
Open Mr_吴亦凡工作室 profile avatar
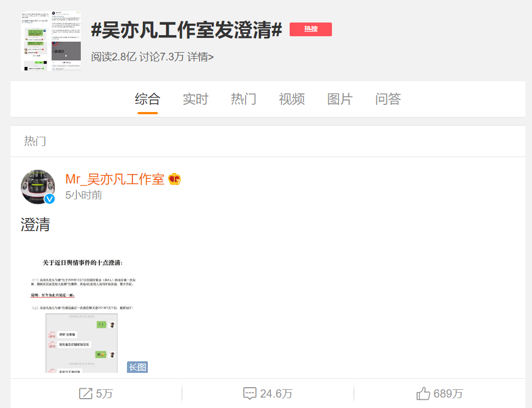(x=38, y=187)
